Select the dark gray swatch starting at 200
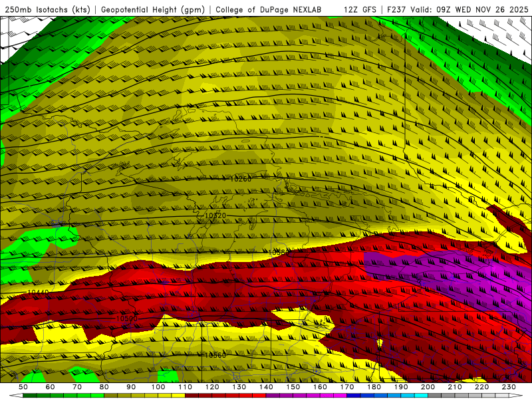The height and width of the screenshot is (399, 532). click(435, 395)
